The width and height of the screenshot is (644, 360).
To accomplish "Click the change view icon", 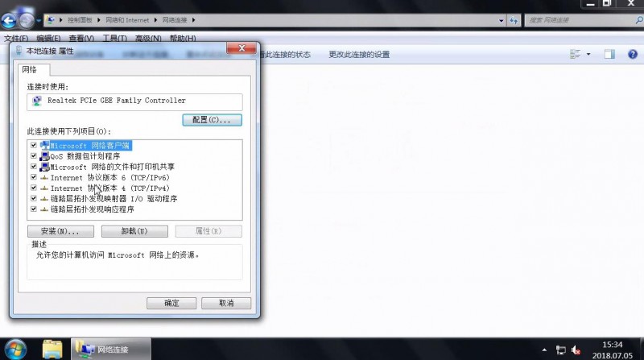I will 575,54.
